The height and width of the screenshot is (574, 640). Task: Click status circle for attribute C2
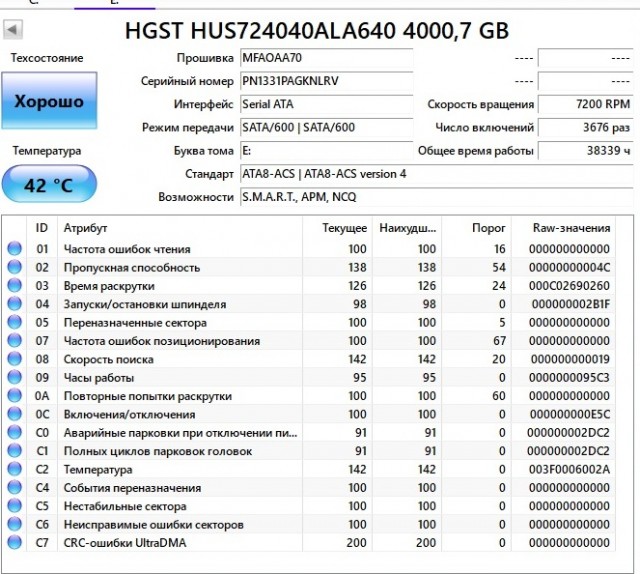click(x=15, y=469)
